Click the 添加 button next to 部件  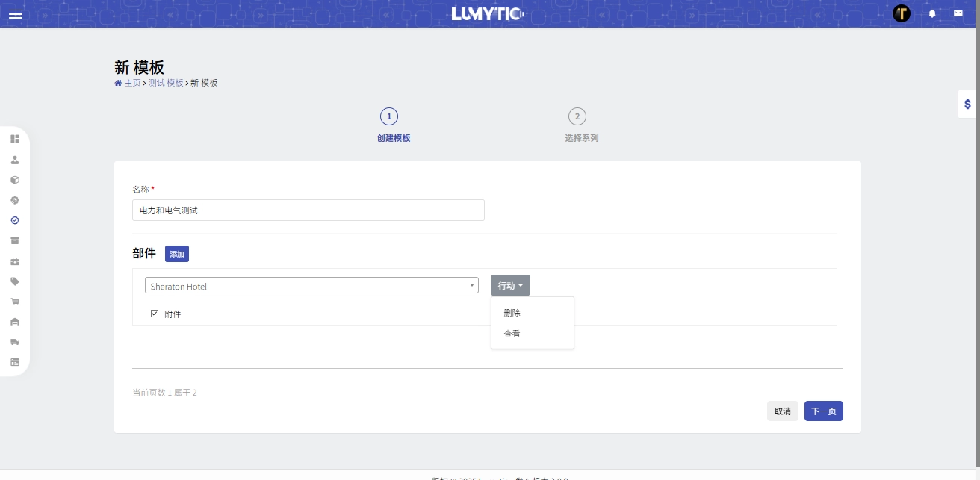(177, 254)
